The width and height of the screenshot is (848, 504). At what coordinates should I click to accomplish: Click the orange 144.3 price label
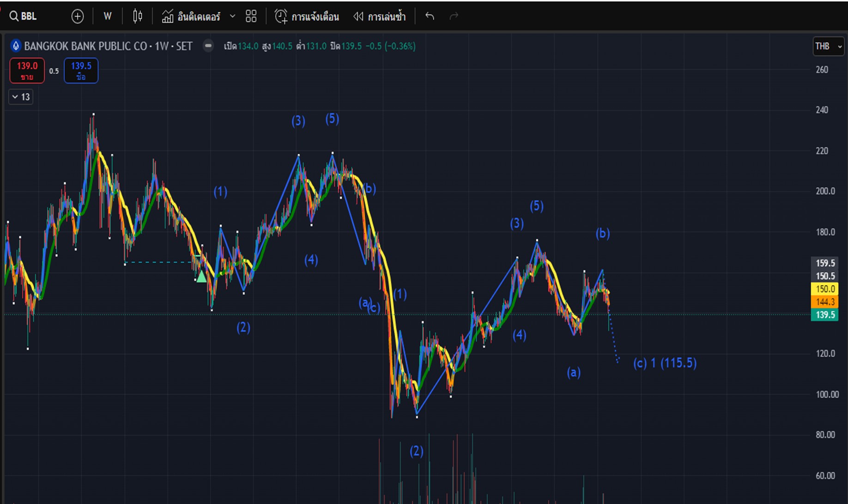pos(825,302)
